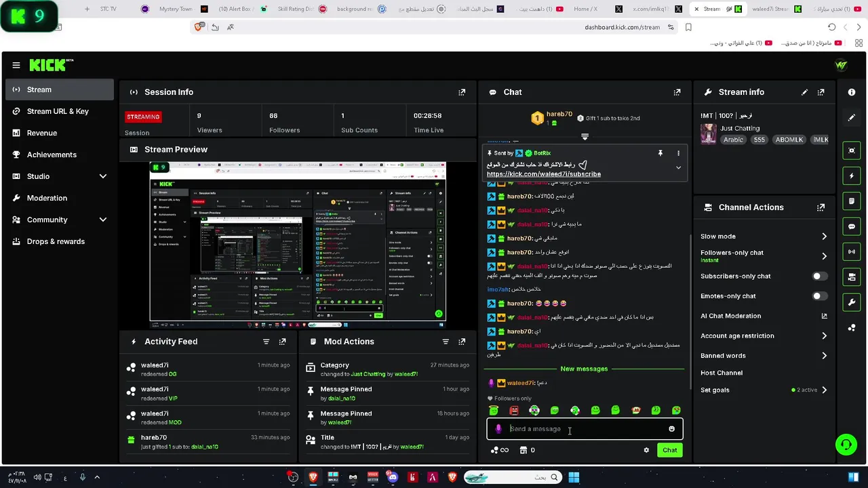Pop out the Session Info panel
This screenshot has width=868, height=488.
[462, 92]
